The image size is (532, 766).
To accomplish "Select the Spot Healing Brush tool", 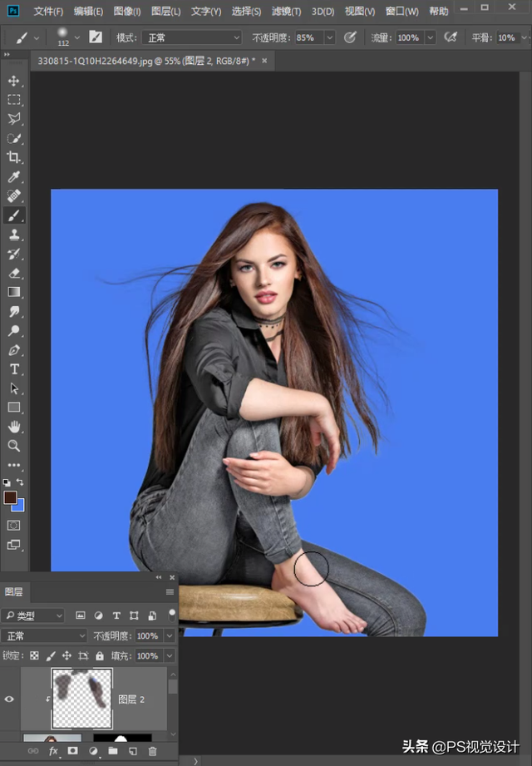I will (13, 196).
